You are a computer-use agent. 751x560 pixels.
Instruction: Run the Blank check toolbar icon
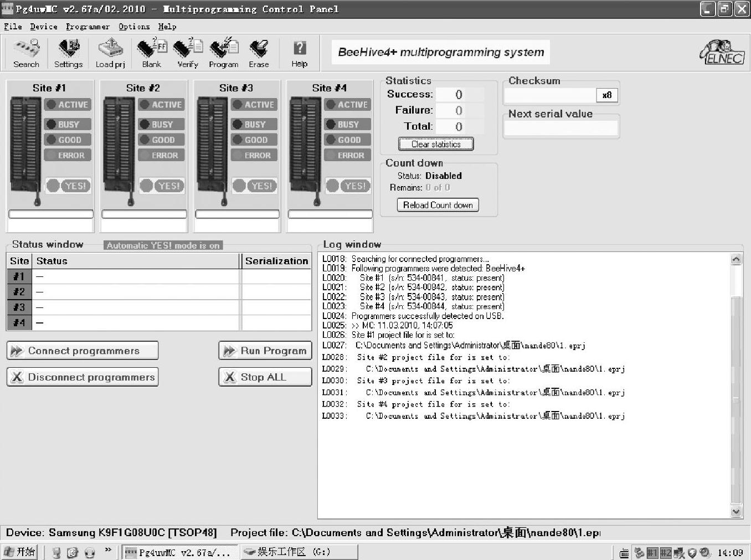[152, 54]
